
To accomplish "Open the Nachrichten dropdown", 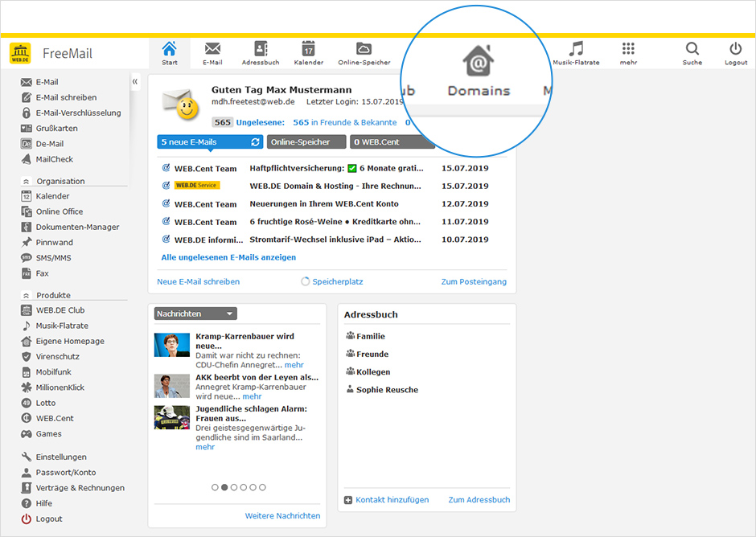I will coord(195,314).
